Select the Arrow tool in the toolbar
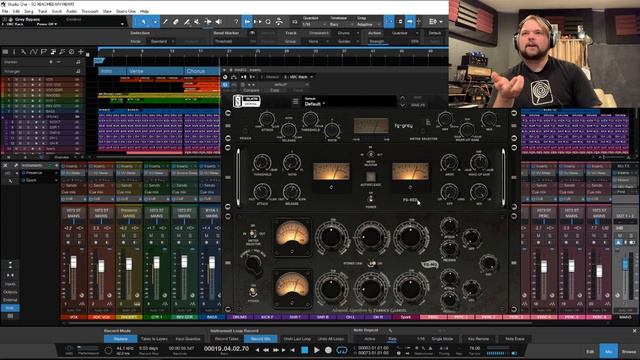Screen dimensions: 640x360 point(144,22)
